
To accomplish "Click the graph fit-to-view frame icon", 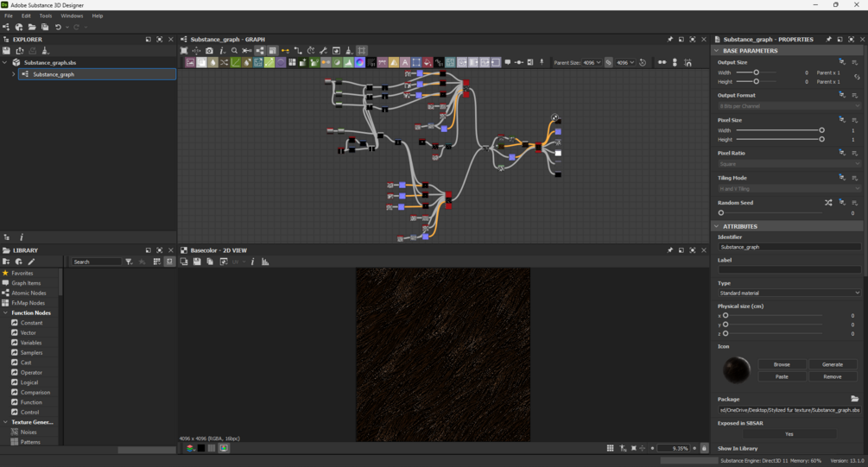I will click(x=184, y=50).
